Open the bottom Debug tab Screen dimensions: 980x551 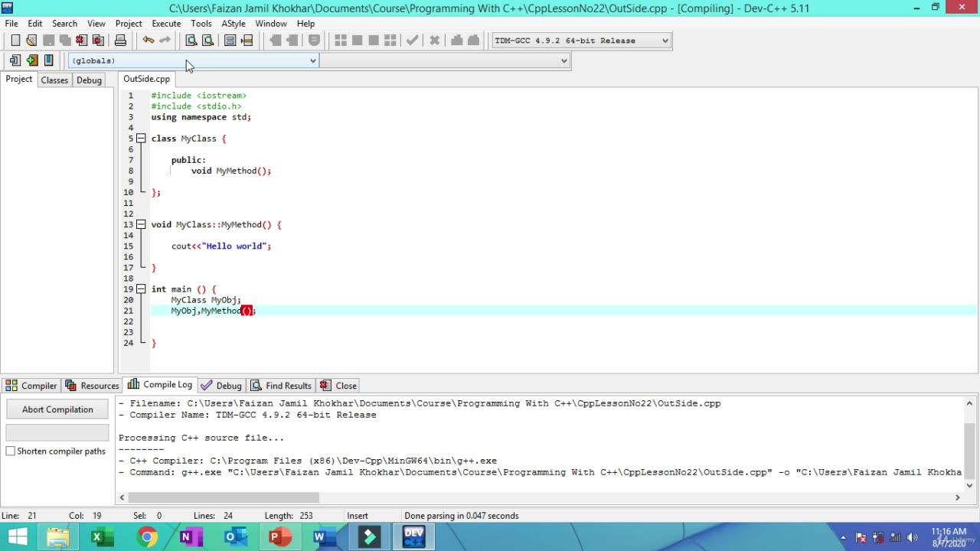(221, 386)
